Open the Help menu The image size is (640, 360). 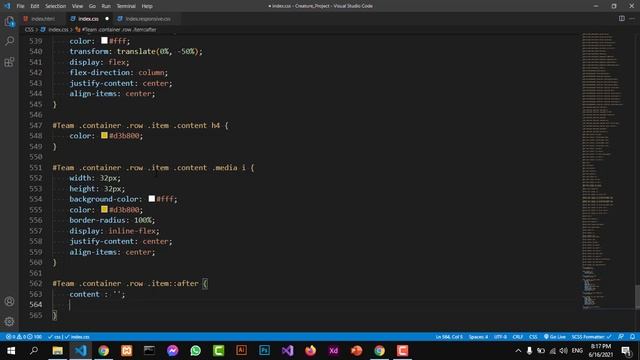tap(147, 6)
